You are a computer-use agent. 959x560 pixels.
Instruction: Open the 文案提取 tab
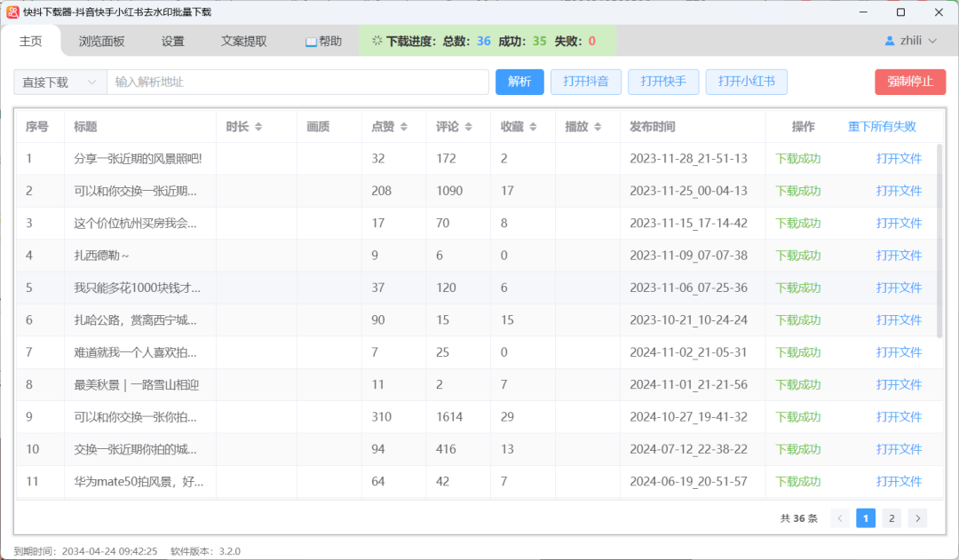[243, 41]
